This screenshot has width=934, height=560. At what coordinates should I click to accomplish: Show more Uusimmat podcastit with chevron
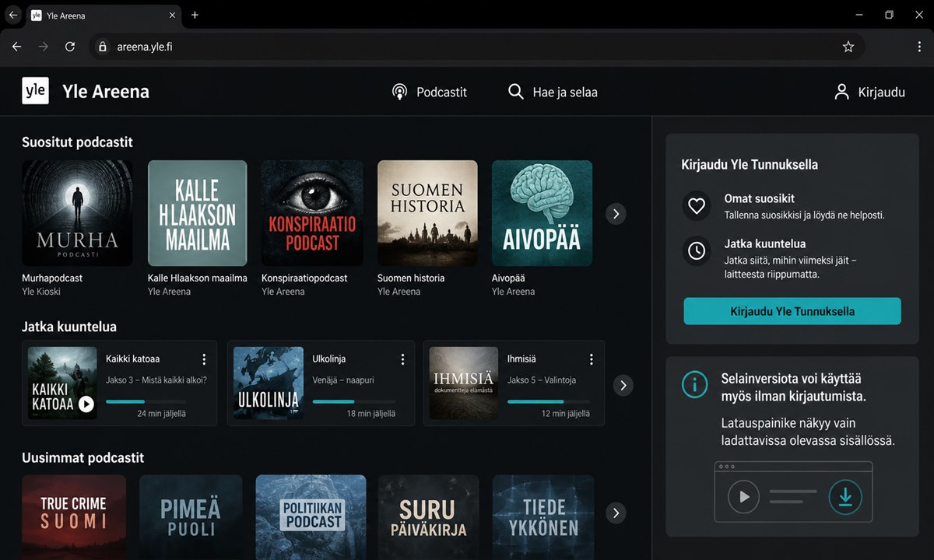pyautogui.click(x=616, y=513)
